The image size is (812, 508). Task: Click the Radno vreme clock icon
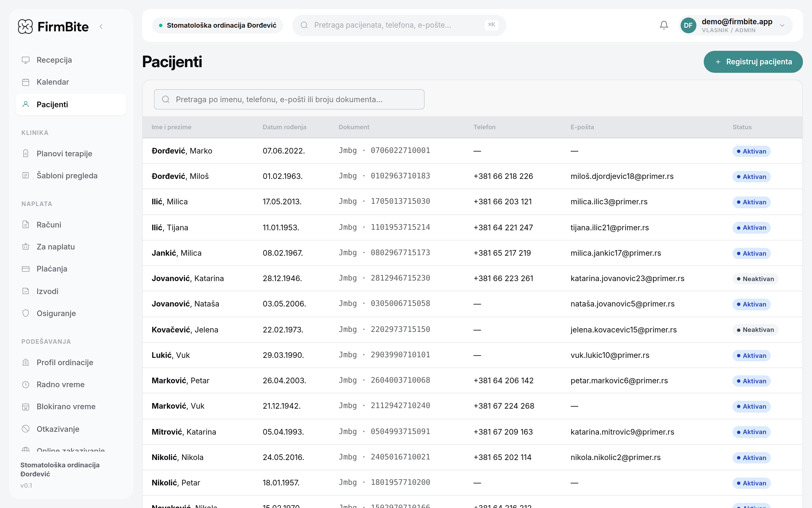pyautogui.click(x=26, y=384)
